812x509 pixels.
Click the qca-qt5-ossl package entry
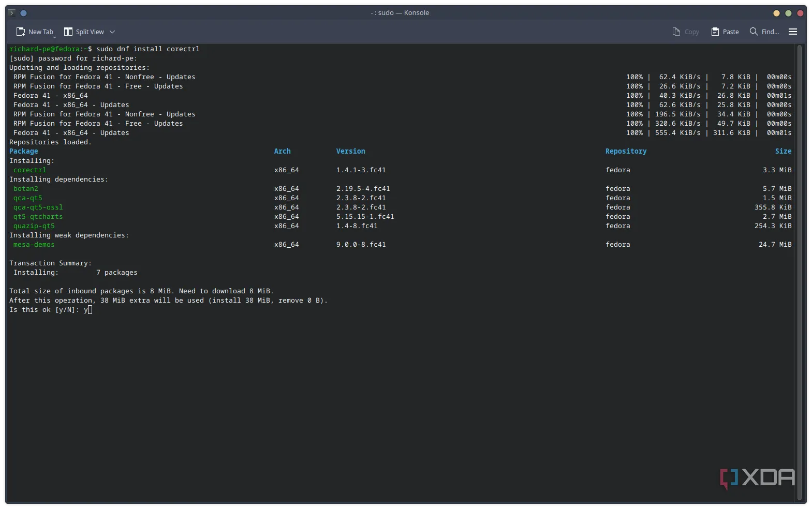(38, 207)
